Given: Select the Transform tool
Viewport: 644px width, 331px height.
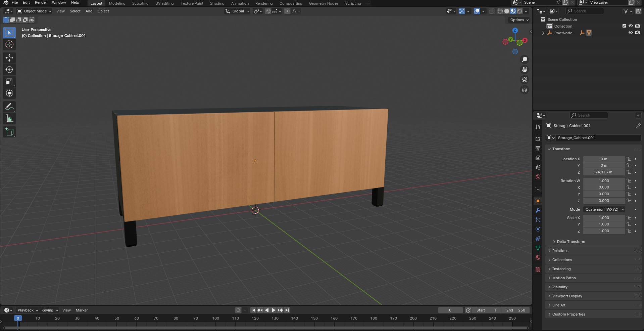Looking at the screenshot, I should (x=9, y=93).
